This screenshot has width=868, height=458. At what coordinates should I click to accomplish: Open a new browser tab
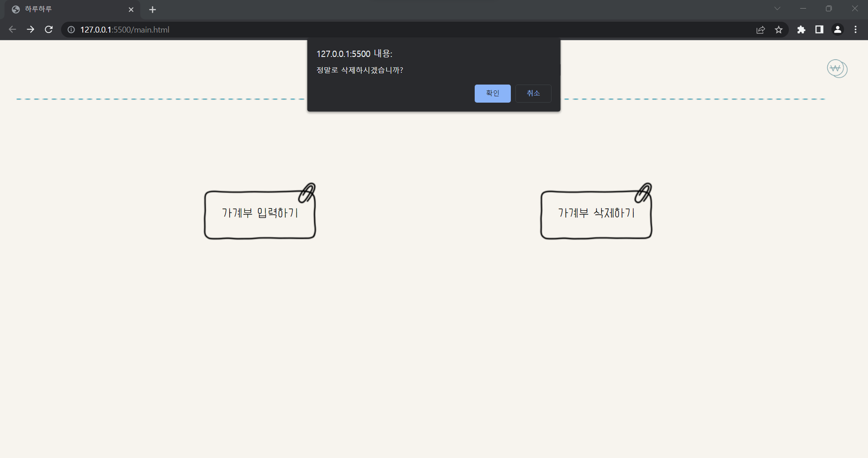152,9
